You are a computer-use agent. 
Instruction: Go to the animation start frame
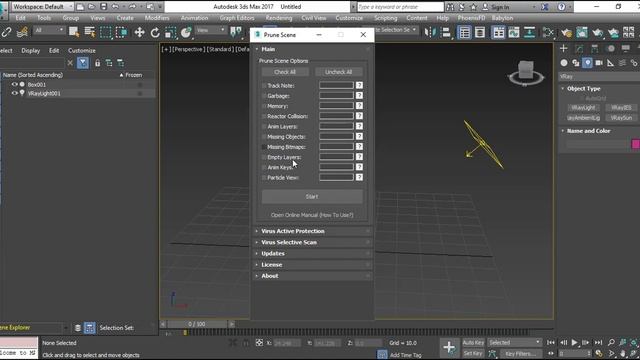(551, 342)
